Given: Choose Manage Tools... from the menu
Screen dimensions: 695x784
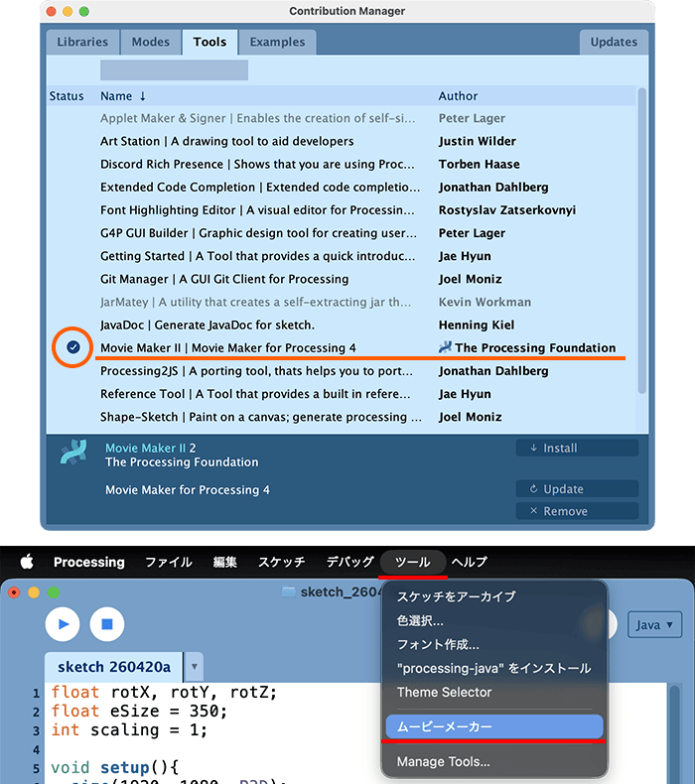Looking at the screenshot, I should (x=493, y=761).
